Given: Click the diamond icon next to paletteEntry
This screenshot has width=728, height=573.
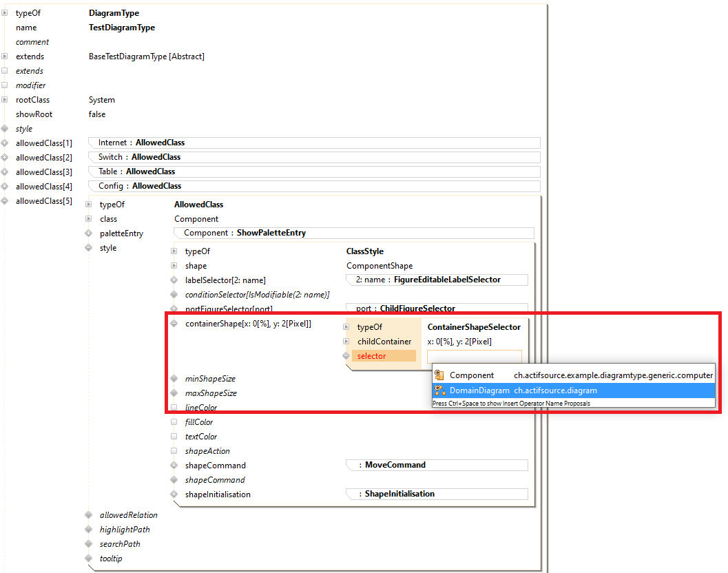Looking at the screenshot, I should pos(89,233).
